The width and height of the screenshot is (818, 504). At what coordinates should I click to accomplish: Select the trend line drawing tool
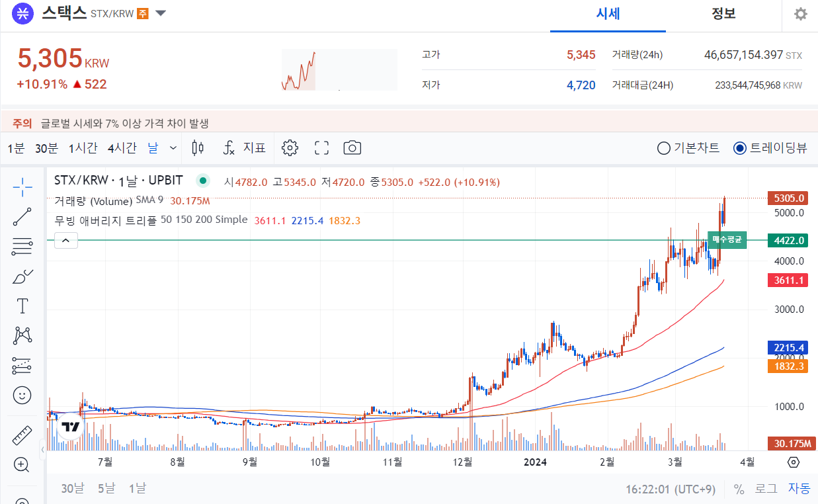tap(22, 217)
